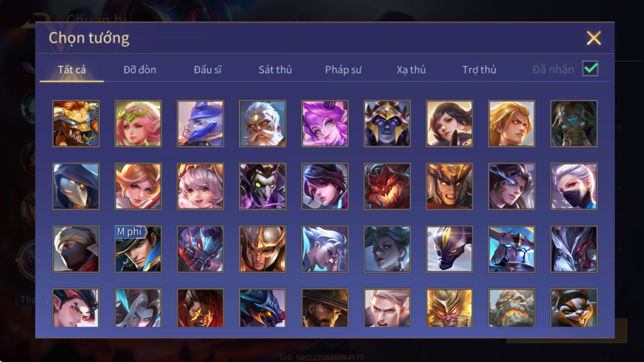This screenshot has width=644, height=362.
Task: Switch to 'Trợ thủ' tab
Action: [x=479, y=70]
